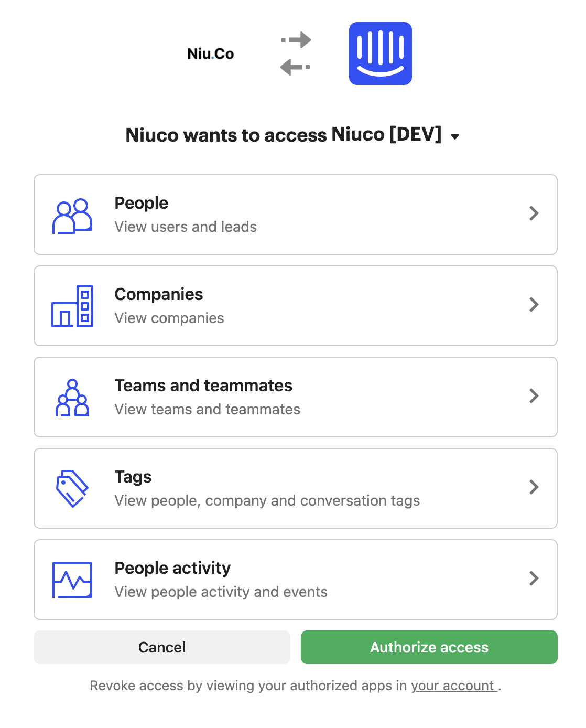Click 'View people, company and conversation tags' text
Screen dimensions: 586x728
click(x=267, y=500)
